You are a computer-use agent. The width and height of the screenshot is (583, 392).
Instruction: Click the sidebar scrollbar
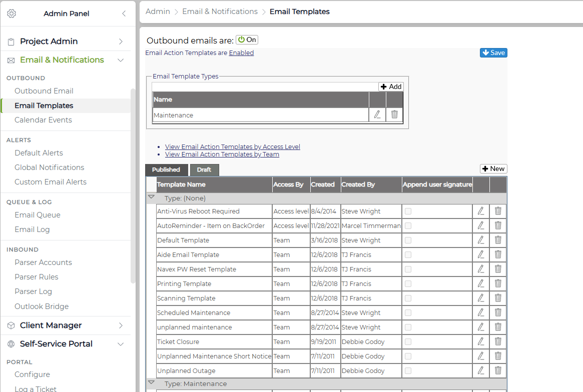pyautogui.click(x=133, y=186)
